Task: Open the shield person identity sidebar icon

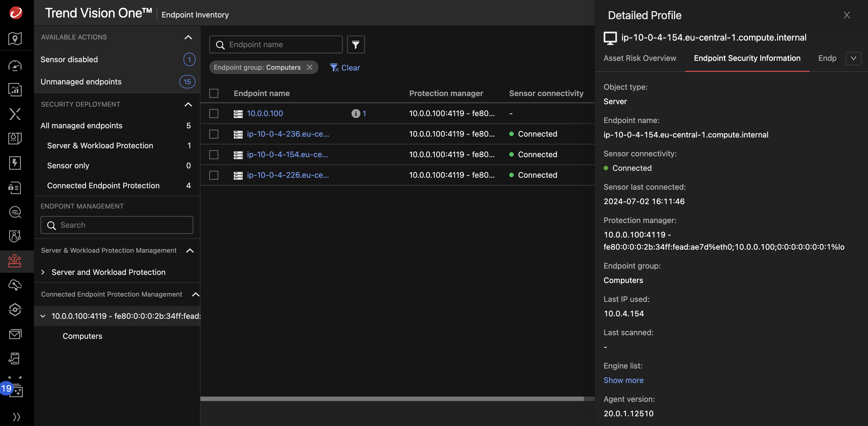Action: click(15, 236)
